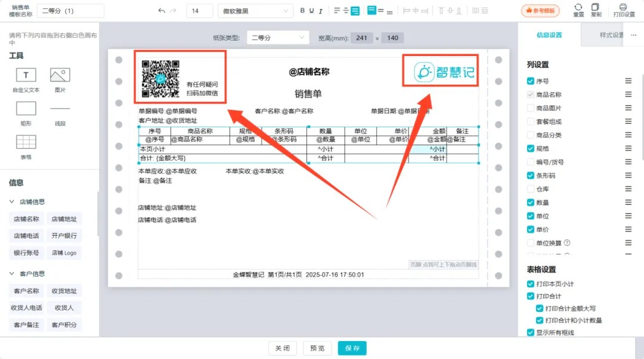Viewport: 644px width, 359px height.
Task: Click the 预览 button
Action: (x=317, y=348)
